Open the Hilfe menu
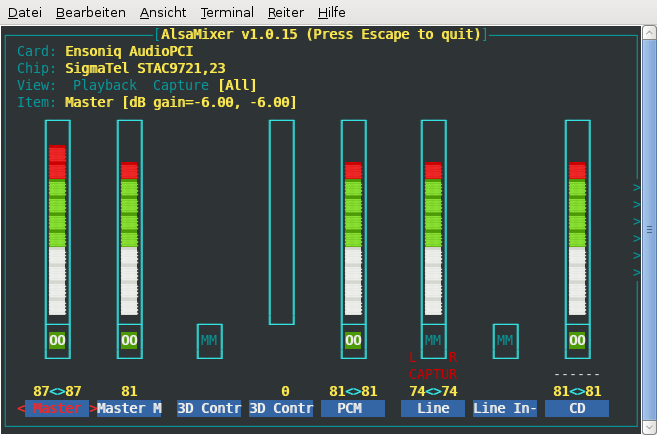The height and width of the screenshot is (435, 657). point(331,13)
